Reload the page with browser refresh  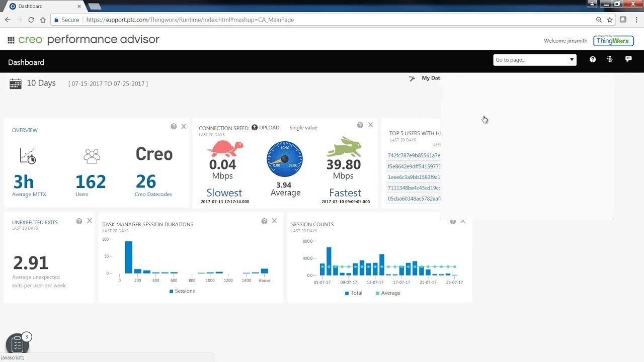tap(31, 20)
